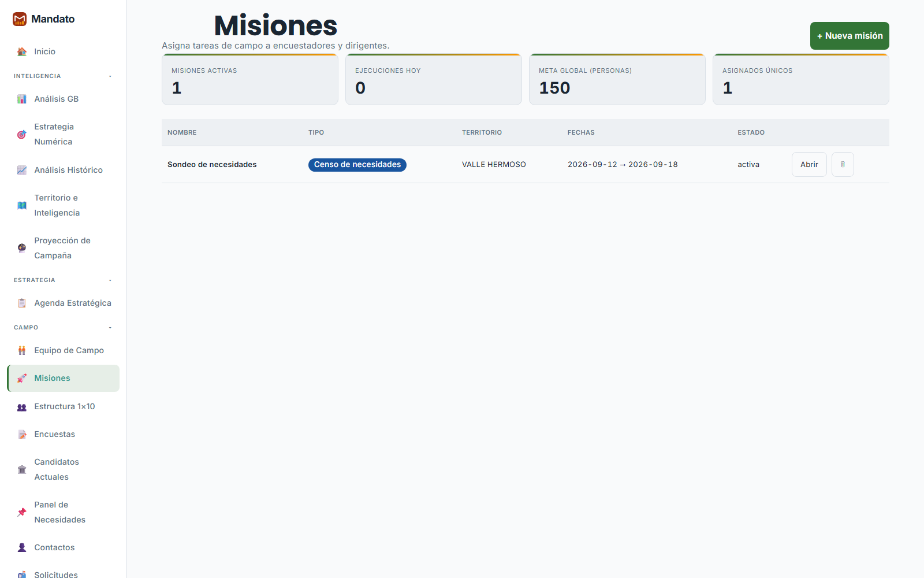Delete Sondeo de necesidades with trash icon
The image size is (924, 578).
coord(843,165)
